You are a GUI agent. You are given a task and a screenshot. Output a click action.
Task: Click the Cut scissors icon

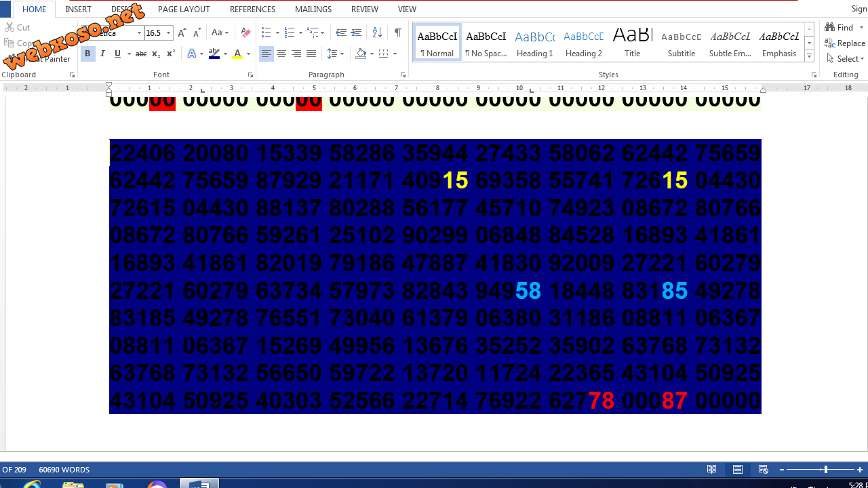9,28
